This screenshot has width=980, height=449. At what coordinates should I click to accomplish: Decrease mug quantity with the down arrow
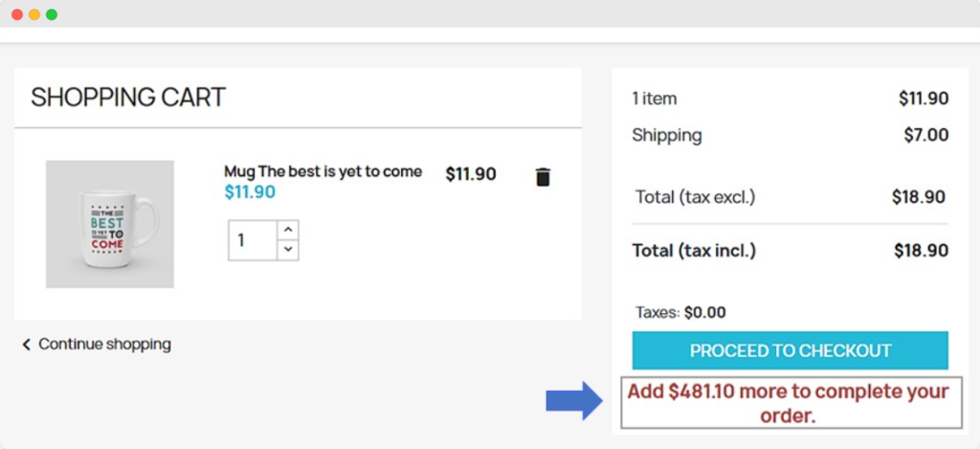(x=288, y=250)
